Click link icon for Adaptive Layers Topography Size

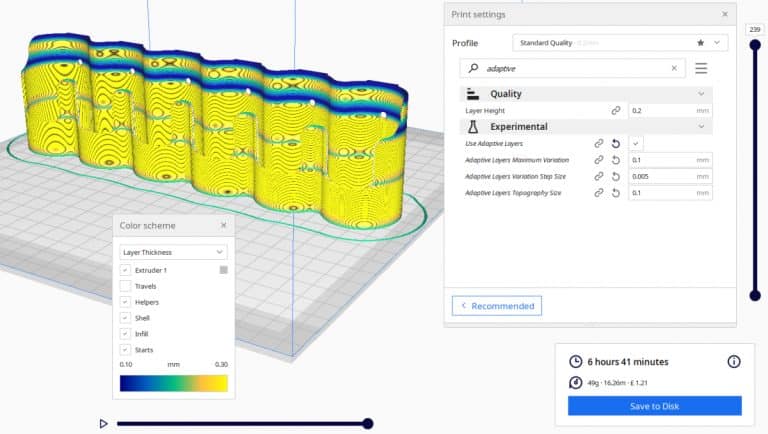click(599, 193)
